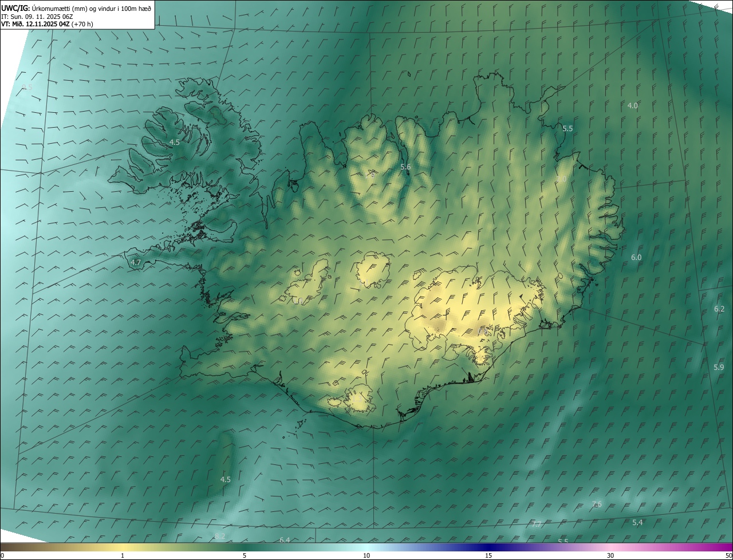
Task: Select the colorbar tick label 50
Action: [728, 555]
